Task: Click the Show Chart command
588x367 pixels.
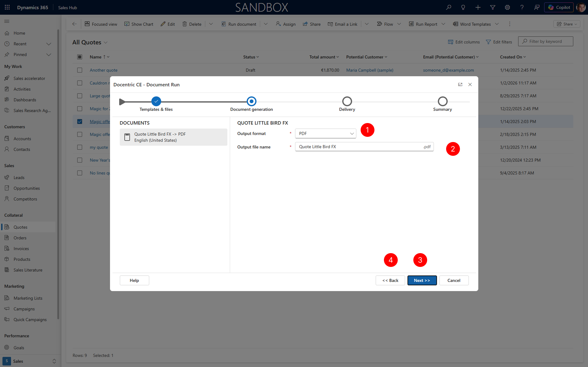Action: tap(138, 24)
